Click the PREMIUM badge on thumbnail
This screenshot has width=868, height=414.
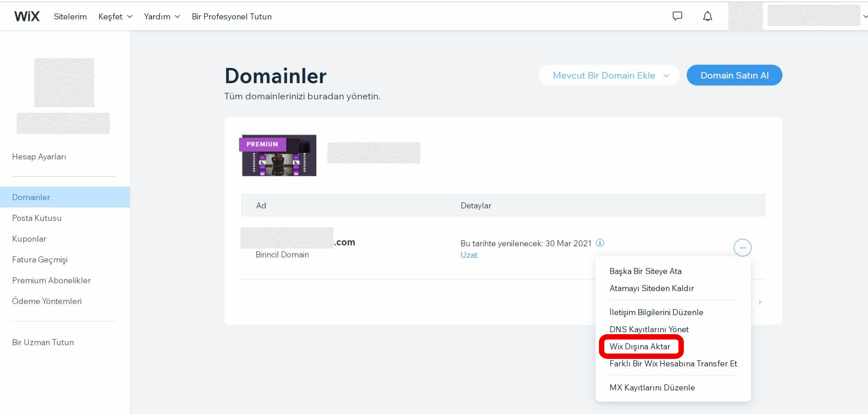(262, 144)
